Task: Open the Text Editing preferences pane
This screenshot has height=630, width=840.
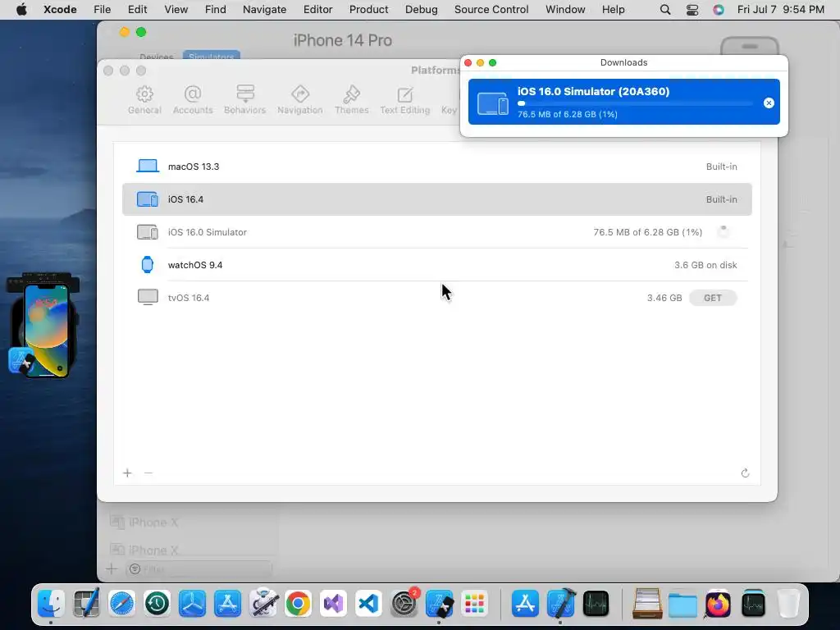Action: point(405,100)
